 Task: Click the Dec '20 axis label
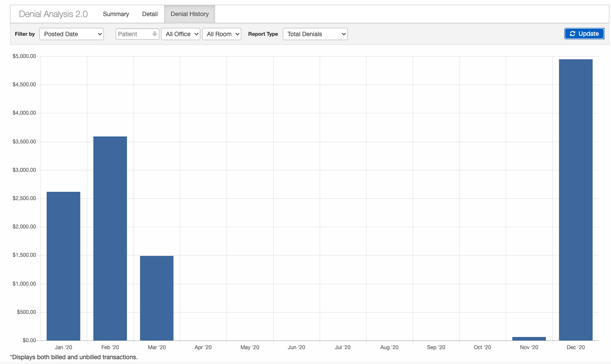pos(576,347)
